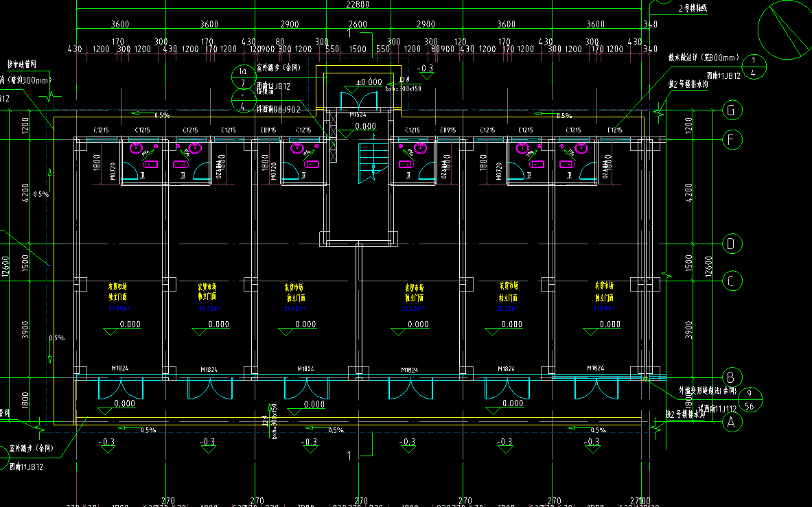Click the grid axis bubble G
This screenshot has height=507, width=812.
[731, 110]
